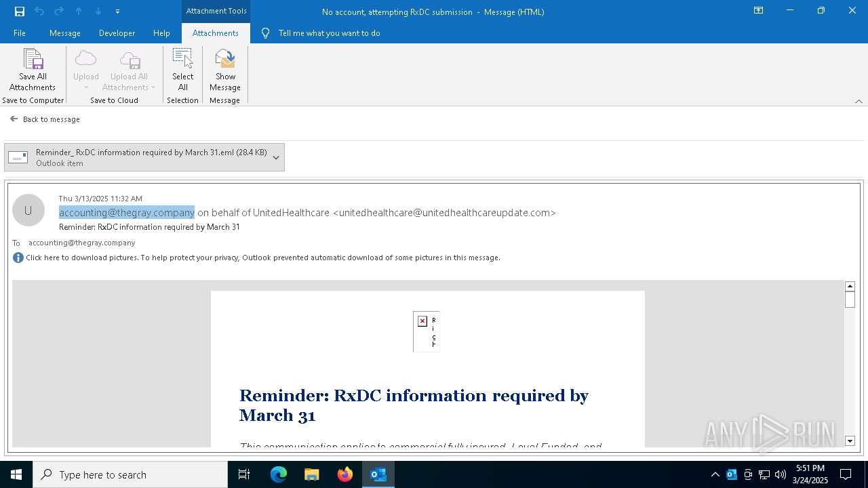Go Back to message
Viewport: 868px width, 488px height.
coord(45,119)
